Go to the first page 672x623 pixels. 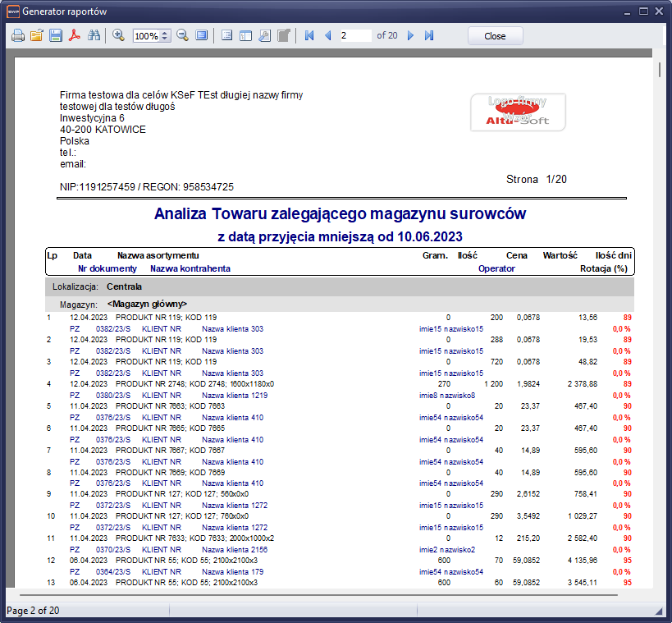[x=309, y=36]
